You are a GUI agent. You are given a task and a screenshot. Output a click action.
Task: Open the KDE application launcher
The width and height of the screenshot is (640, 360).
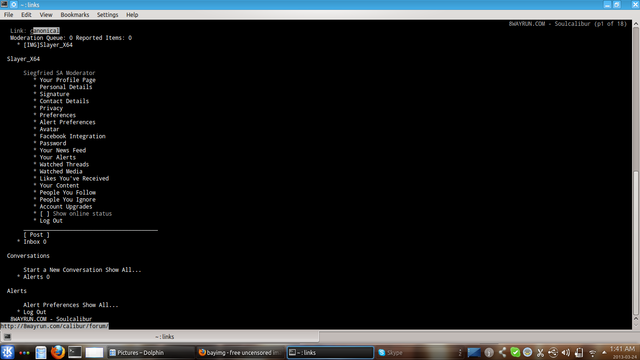(x=7, y=352)
